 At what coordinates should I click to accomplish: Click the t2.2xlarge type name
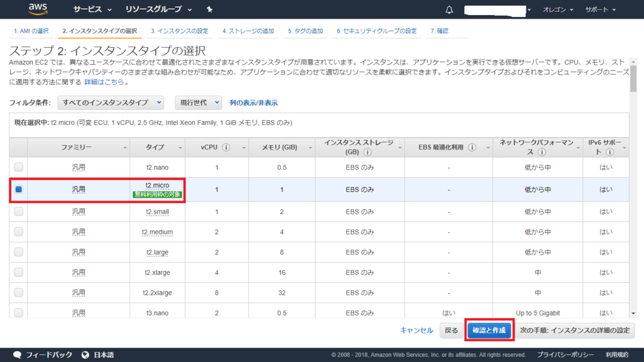pyautogui.click(x=157, y=293)
